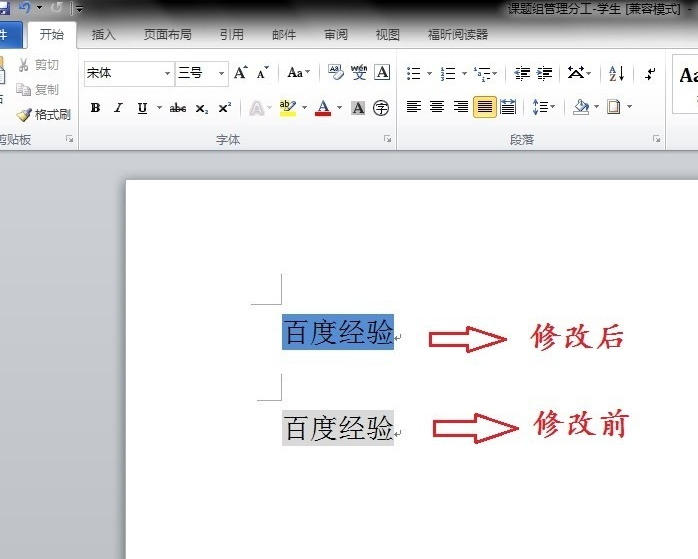Click the Multilevel List icon

coord(483,73)
